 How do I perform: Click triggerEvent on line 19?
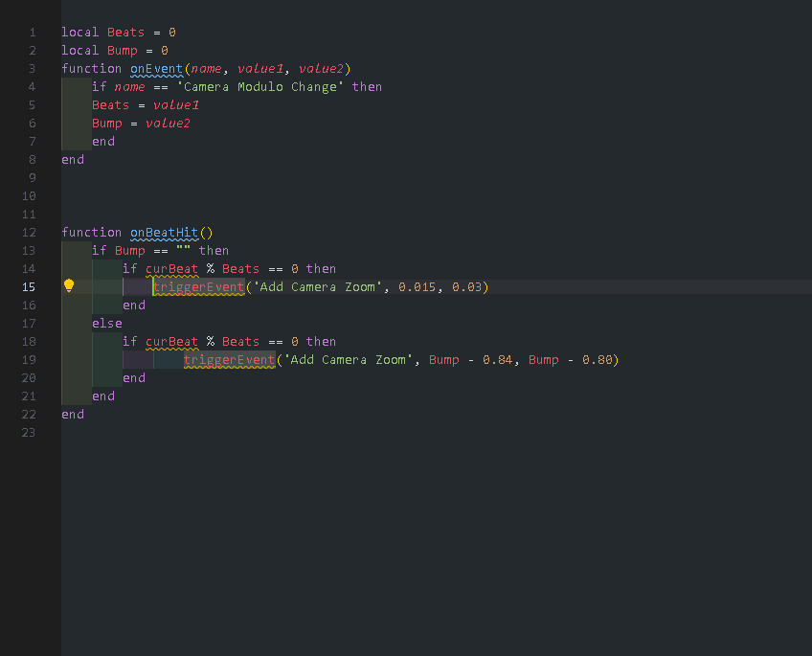pyautogui.click(x=229, y=359)
